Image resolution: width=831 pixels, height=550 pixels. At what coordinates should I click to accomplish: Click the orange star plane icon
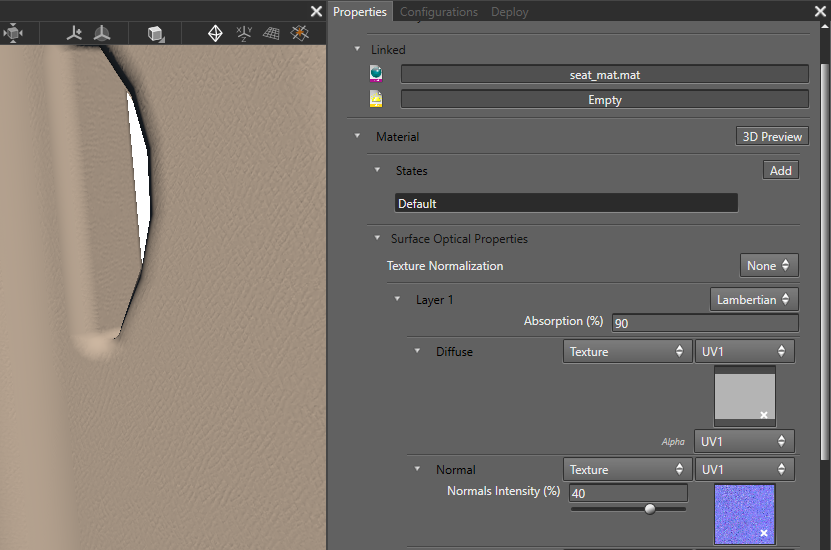(299, 33)
